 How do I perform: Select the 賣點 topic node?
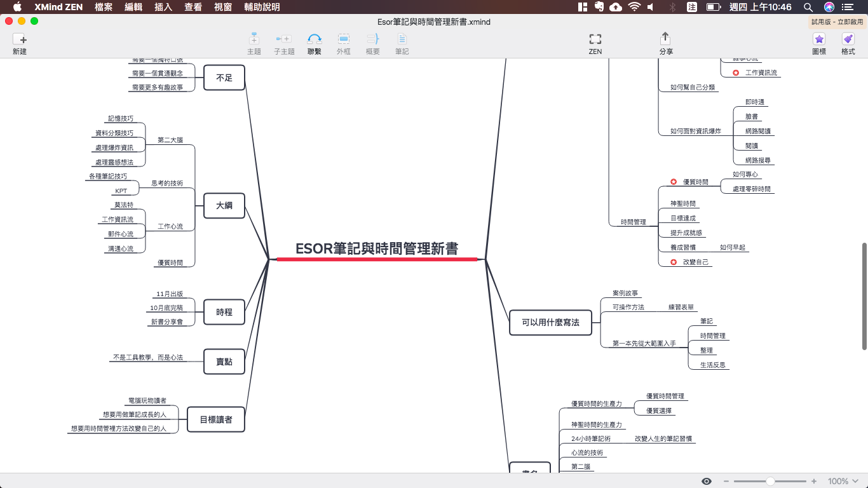(x=224, y=361)
